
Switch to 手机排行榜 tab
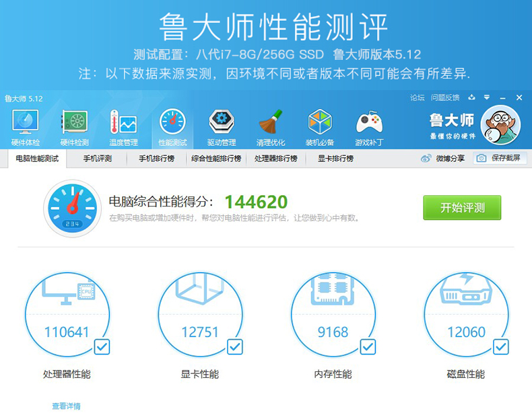pos(156,159)
